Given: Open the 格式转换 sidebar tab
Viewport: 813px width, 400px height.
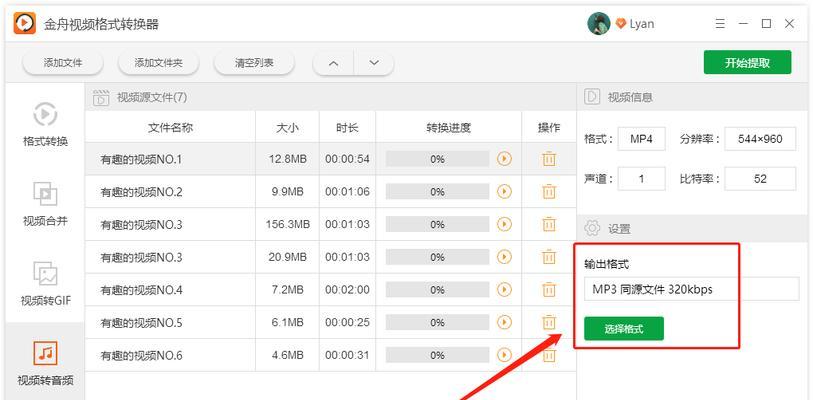Looking at the screenshot, I should pyautogui.click(x=45, y=123).
